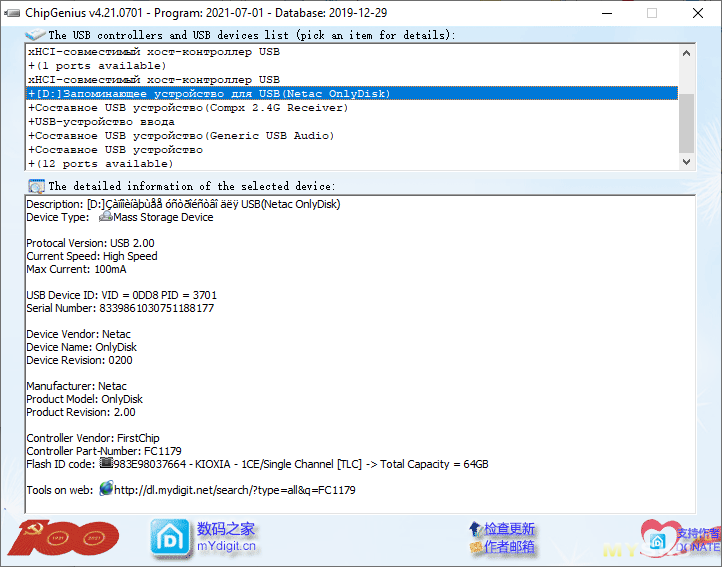Open the mydigit.net FC1179 search link
Screen dimensions: 722x567
(x=235, y=490)
